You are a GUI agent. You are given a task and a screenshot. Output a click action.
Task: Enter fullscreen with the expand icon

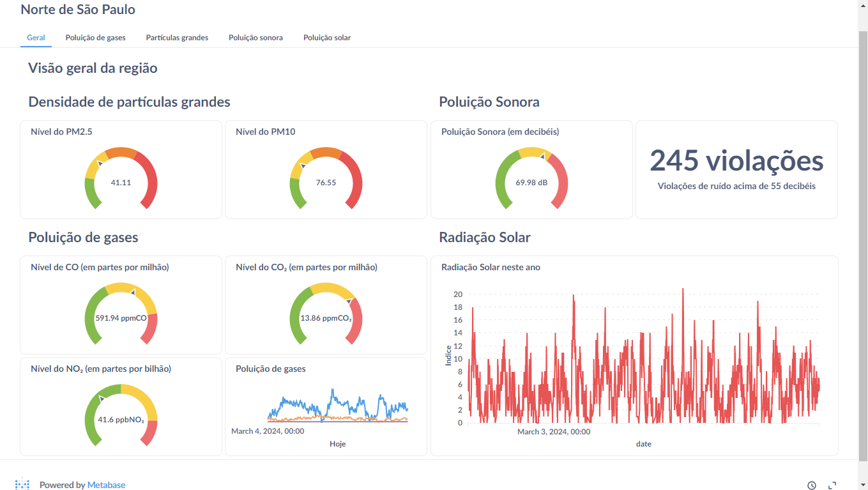pos(832,486)
